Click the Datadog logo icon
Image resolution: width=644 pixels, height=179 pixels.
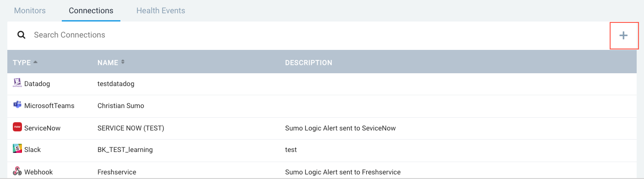click(x=17, y=83)
